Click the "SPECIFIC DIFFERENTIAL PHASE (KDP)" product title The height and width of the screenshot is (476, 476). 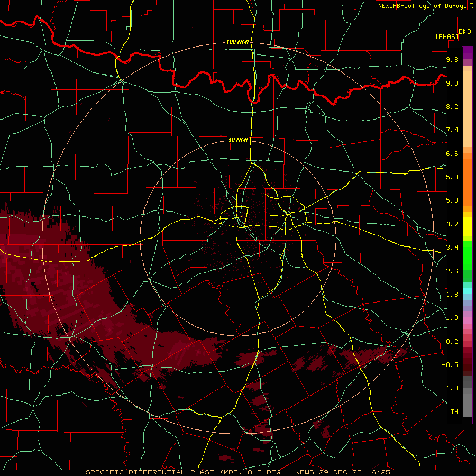tap(166, 472)
